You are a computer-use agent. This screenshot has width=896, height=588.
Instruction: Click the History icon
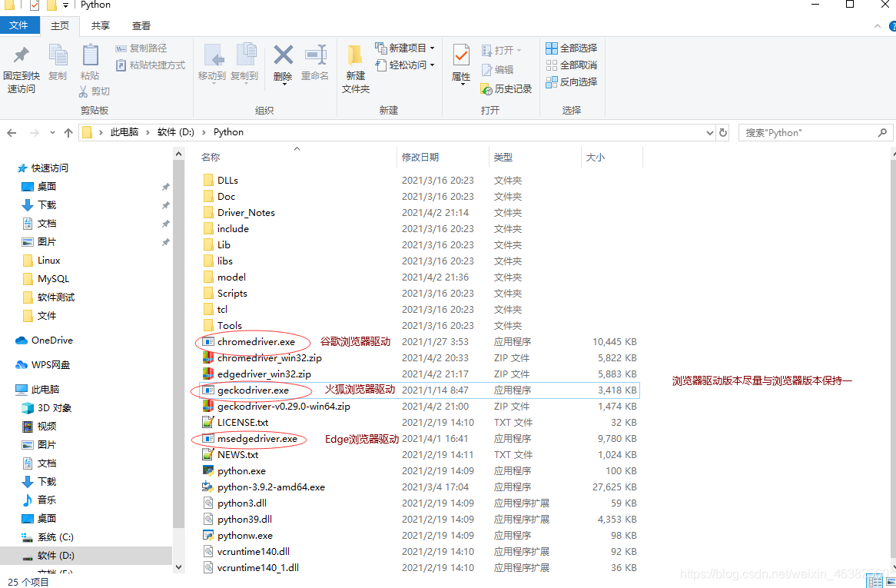[486, 89]
